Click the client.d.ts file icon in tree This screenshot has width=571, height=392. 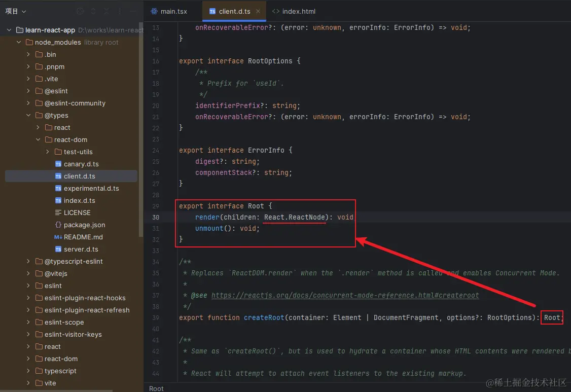click(58, 176)
